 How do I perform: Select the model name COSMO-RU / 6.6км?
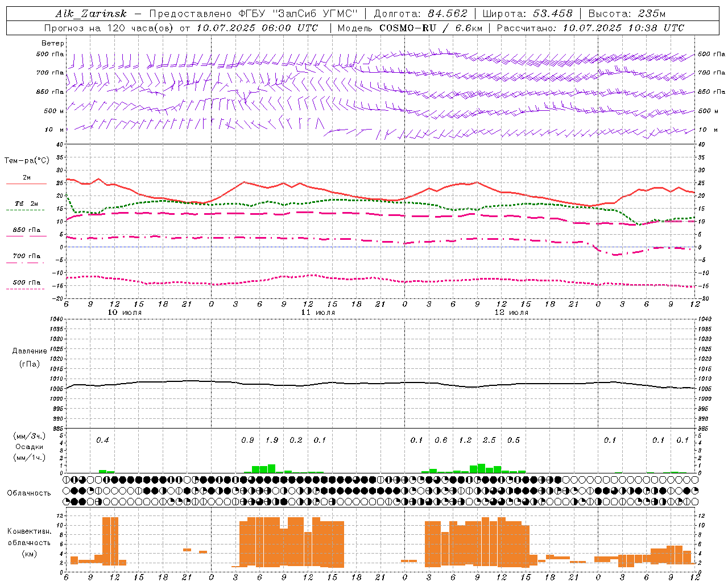pyautogui.click(x=431, y=28)
